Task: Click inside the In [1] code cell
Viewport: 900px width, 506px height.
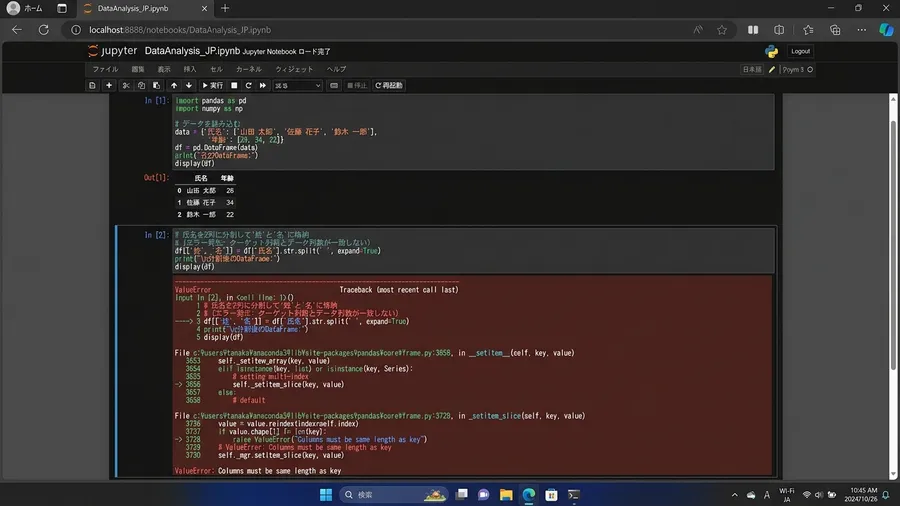Action: [473, 132]
